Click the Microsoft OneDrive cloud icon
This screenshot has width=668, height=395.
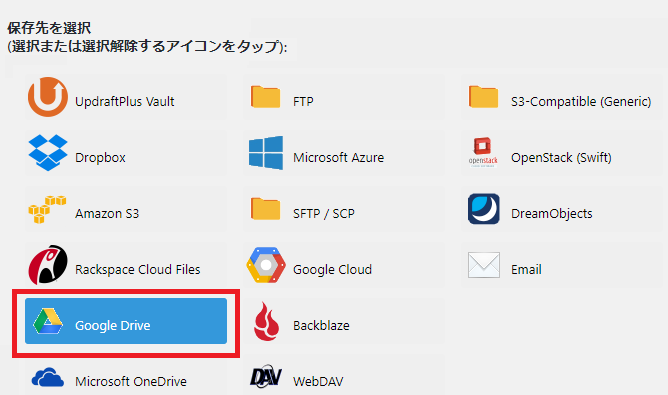[48, 378]
